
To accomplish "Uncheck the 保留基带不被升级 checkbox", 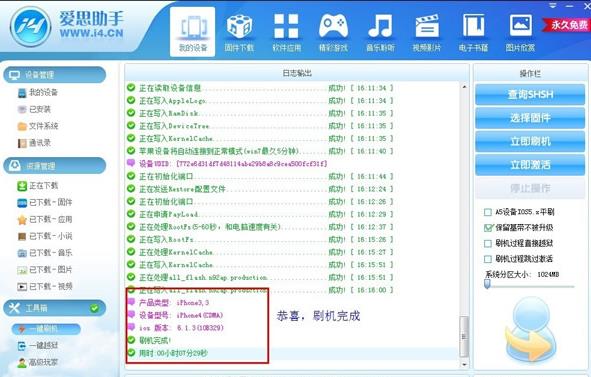I will [488, 228].
